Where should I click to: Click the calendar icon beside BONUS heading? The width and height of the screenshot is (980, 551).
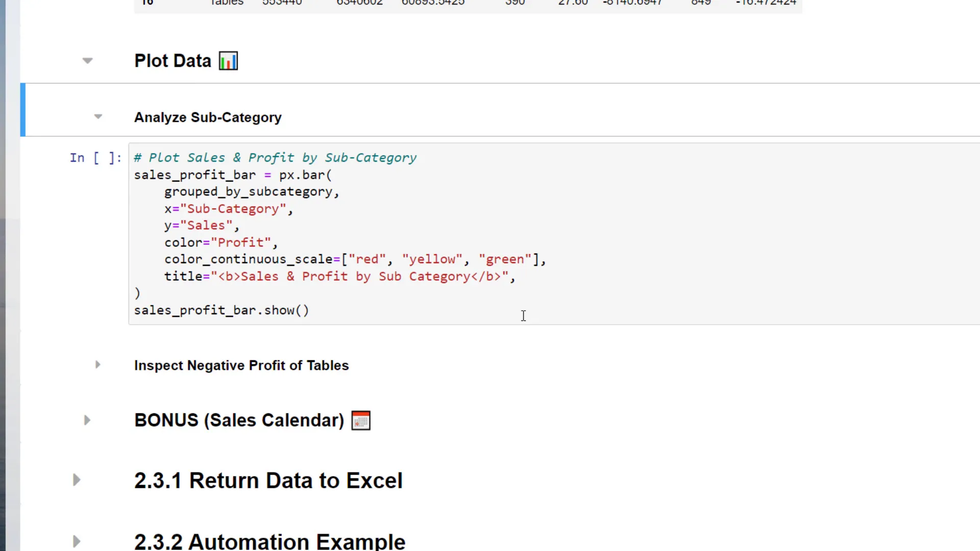click(361, 420)
